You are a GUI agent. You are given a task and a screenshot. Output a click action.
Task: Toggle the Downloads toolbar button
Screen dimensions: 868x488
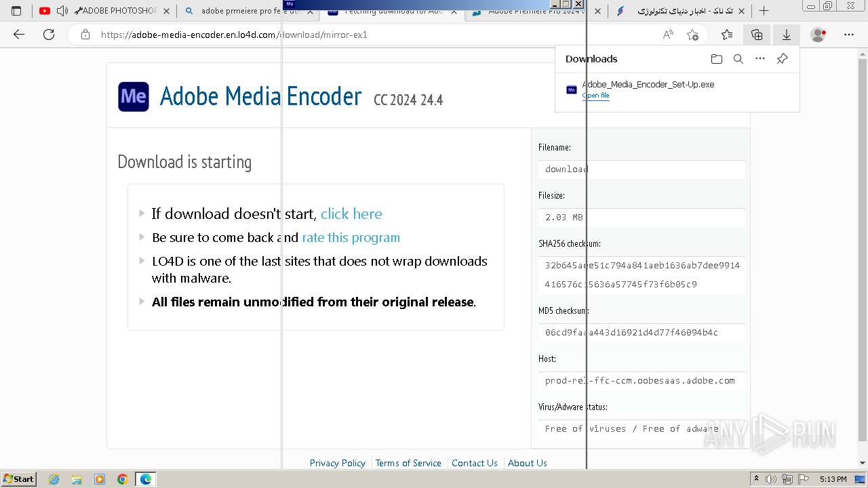[787, 35]
